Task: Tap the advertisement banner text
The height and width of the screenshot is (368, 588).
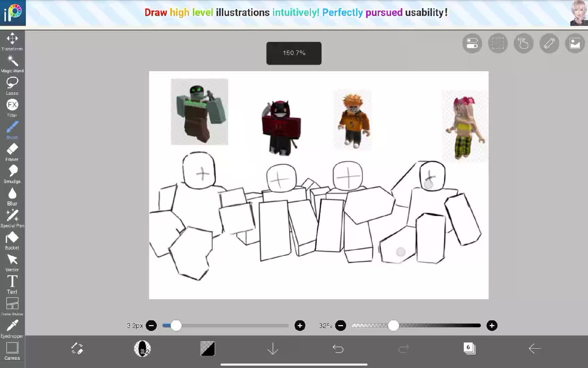Action: click(x=296, y=13)
